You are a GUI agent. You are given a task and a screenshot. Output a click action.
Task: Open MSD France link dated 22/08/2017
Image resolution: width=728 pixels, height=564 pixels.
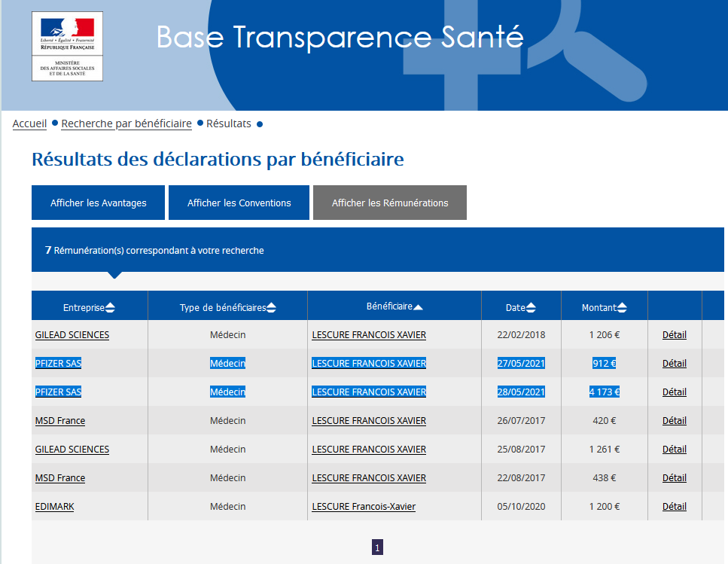coord(60,478)
